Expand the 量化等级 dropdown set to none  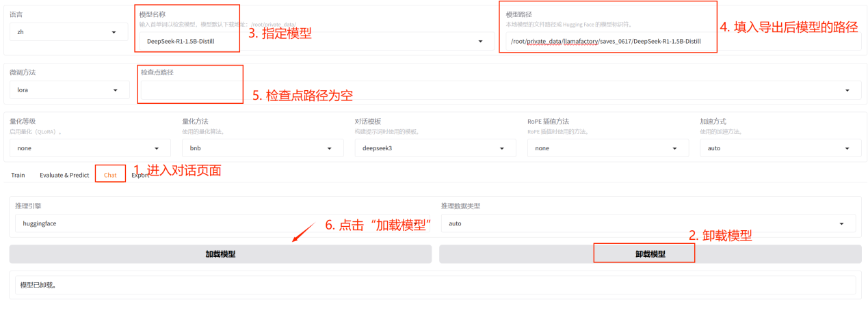(x=90, y=148)
